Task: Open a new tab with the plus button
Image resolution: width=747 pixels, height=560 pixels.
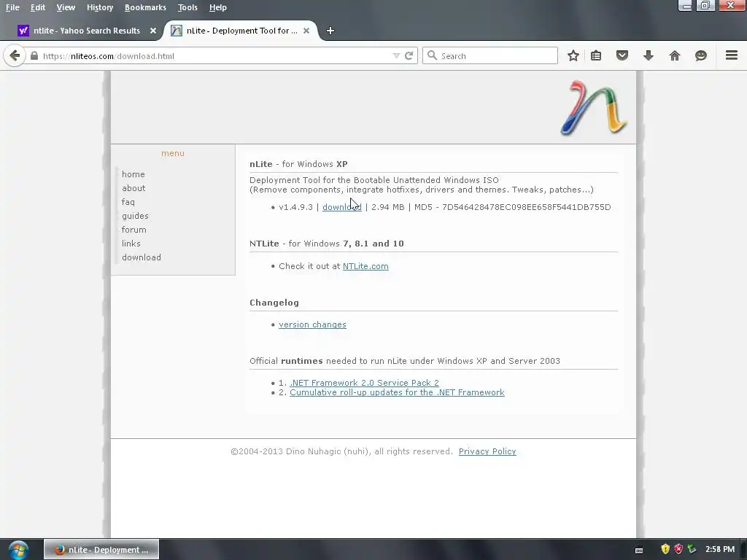Action: click(330, 31)
